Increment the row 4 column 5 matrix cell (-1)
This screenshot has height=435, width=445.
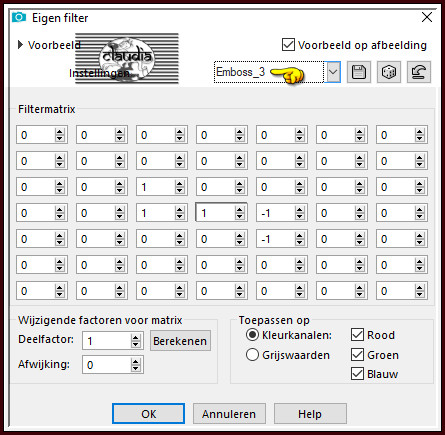pyautogui.click(x=299, y=209)
